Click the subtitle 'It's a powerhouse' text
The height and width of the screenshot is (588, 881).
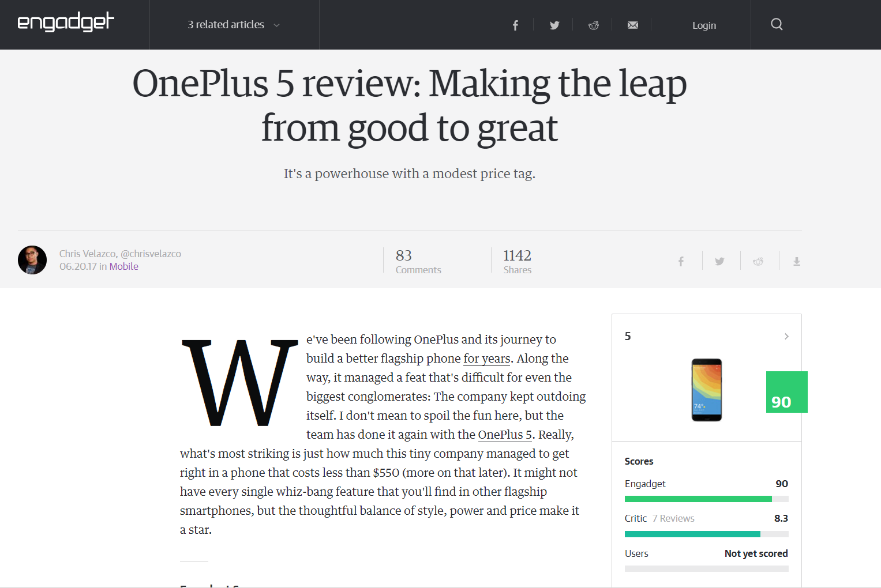410,174
